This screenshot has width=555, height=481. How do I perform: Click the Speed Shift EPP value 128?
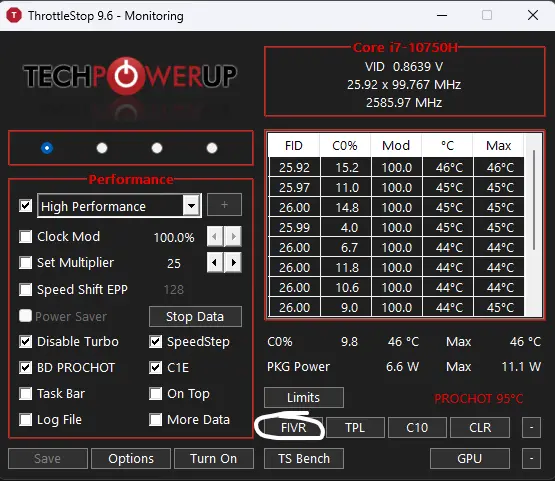click(x=174, y=290)
